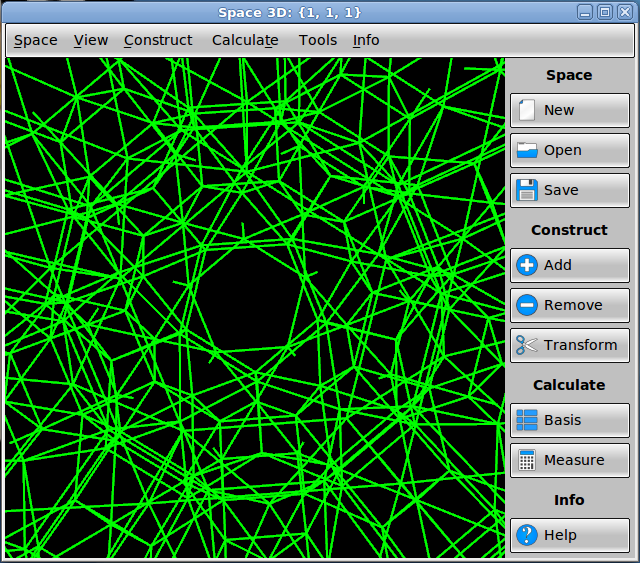Open the Tools menu
This screenshot has width=640, height=563.
coord(318,40)
